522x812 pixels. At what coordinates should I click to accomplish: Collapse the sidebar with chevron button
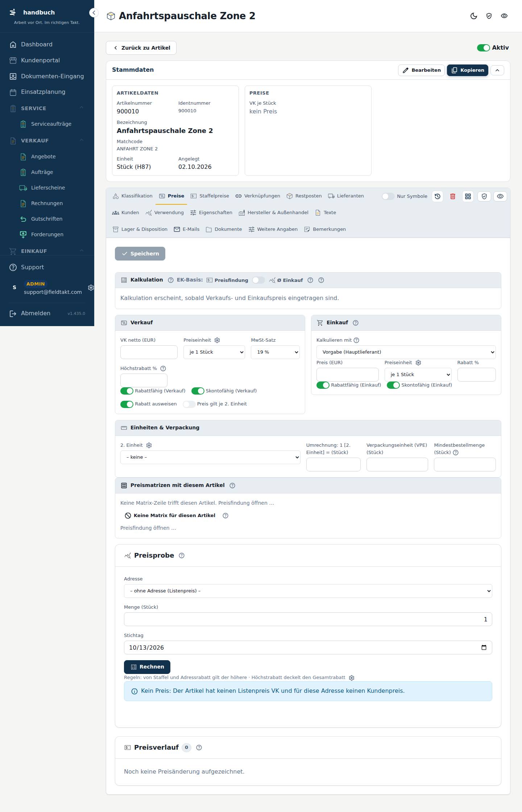pyautogui.click(x=94, y=13)
